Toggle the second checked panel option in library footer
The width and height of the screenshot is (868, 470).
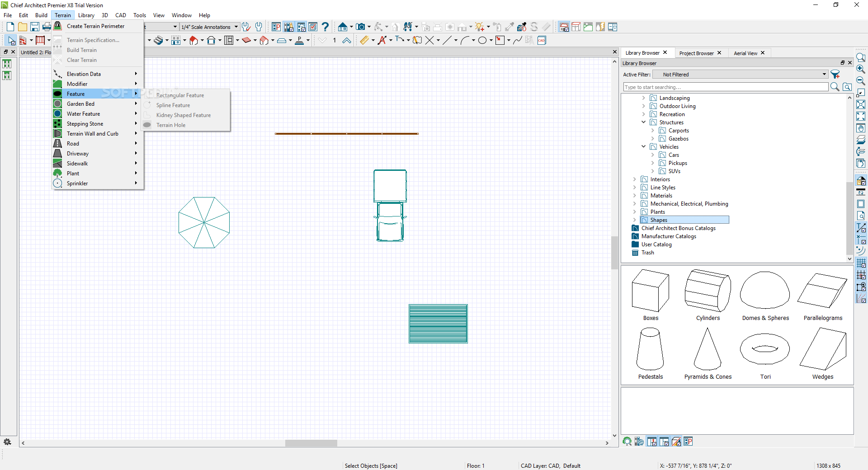[x=664, y=442]
